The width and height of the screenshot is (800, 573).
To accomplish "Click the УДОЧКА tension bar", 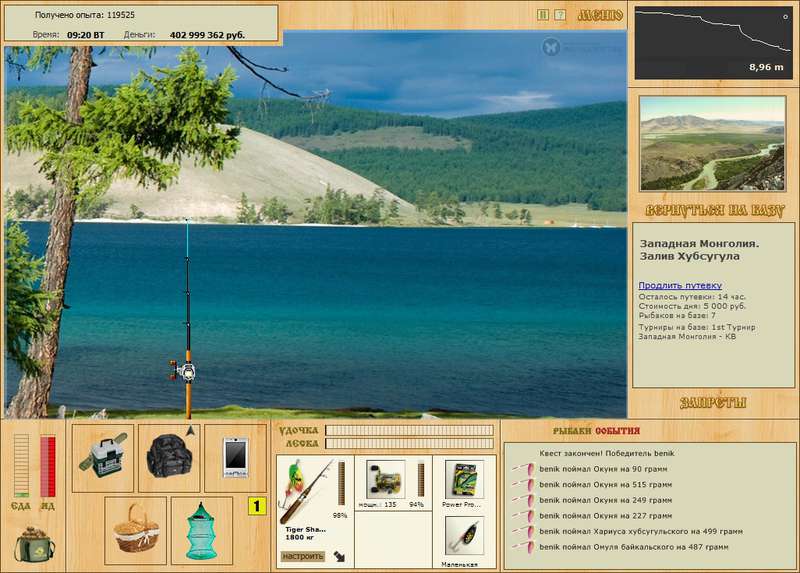I will [409, 431].
